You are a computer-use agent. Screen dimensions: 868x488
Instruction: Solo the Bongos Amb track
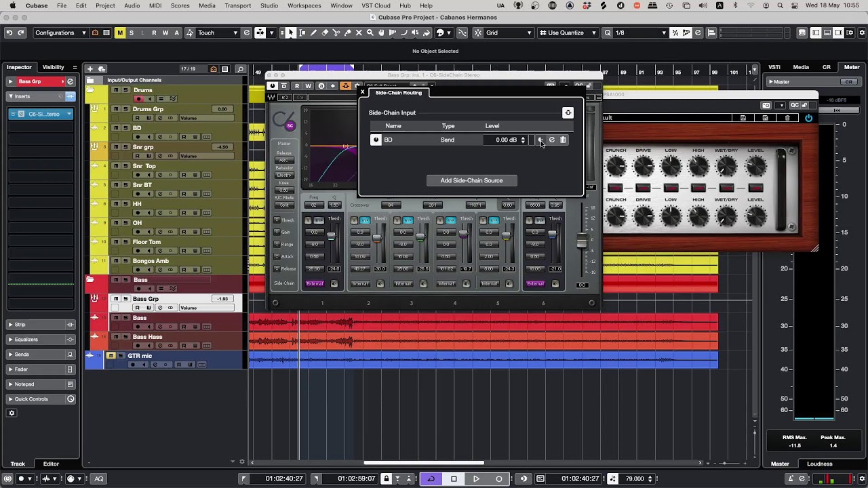tap(125, 261)
